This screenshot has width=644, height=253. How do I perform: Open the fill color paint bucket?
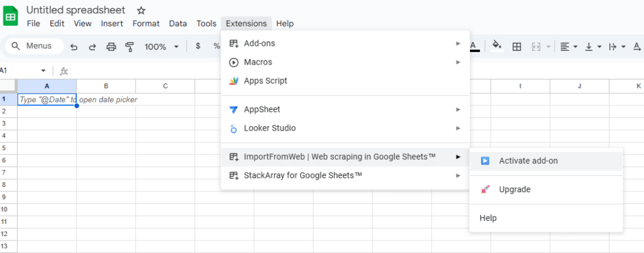coord(497,46)
